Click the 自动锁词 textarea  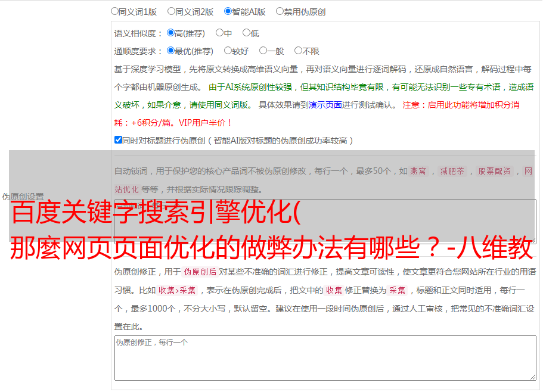(x=325, y=221)
